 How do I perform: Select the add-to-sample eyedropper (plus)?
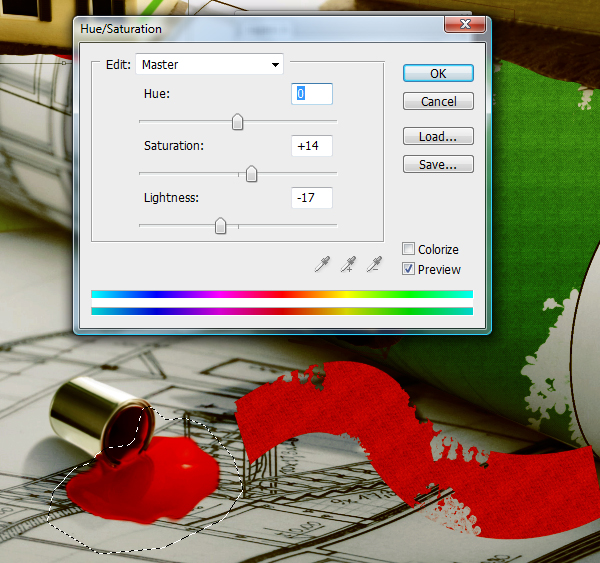click(348, 264)
